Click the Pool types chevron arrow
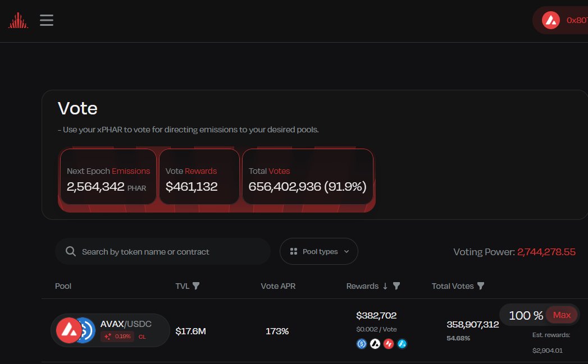This screenshot has height=364, width=588. [347, 252]
